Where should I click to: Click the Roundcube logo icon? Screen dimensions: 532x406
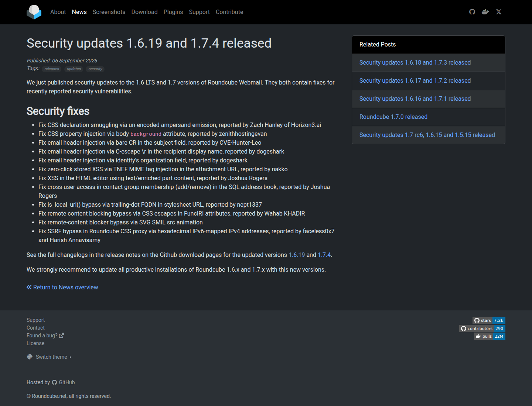click(x=34, y=12)
